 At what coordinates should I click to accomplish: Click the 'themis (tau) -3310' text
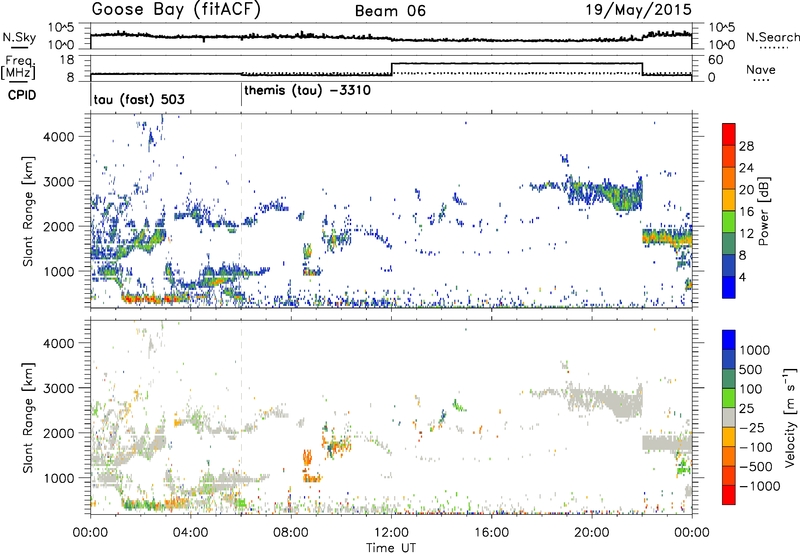coord(308,91)
